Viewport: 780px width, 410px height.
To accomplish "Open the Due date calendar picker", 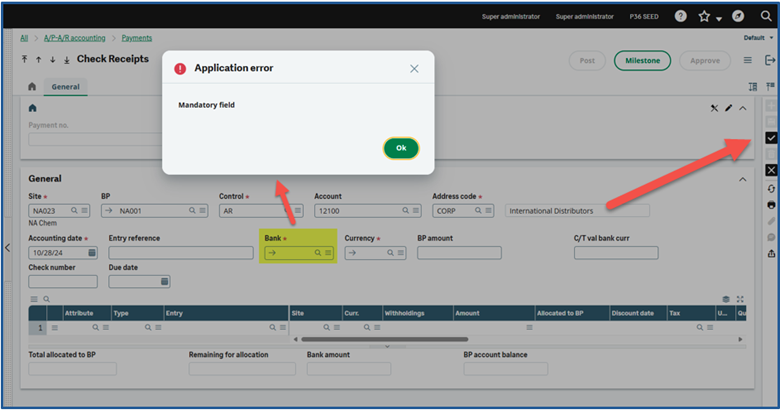I will (164, 282).
